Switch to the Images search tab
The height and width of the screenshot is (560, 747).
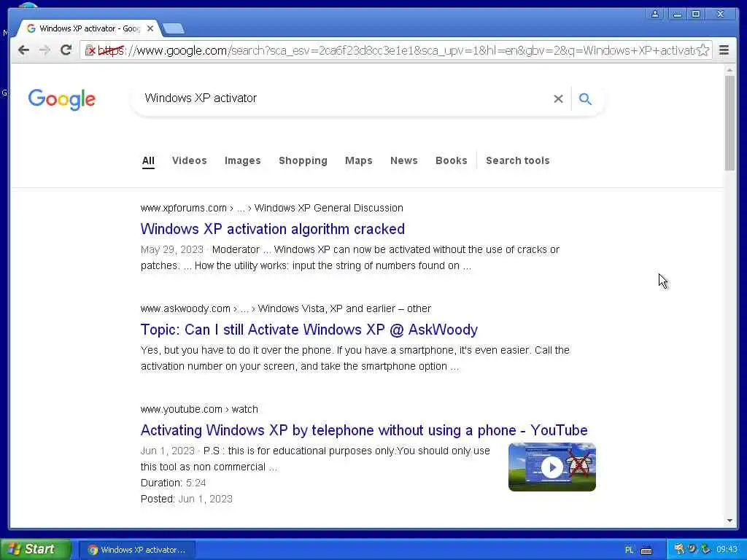242,160
